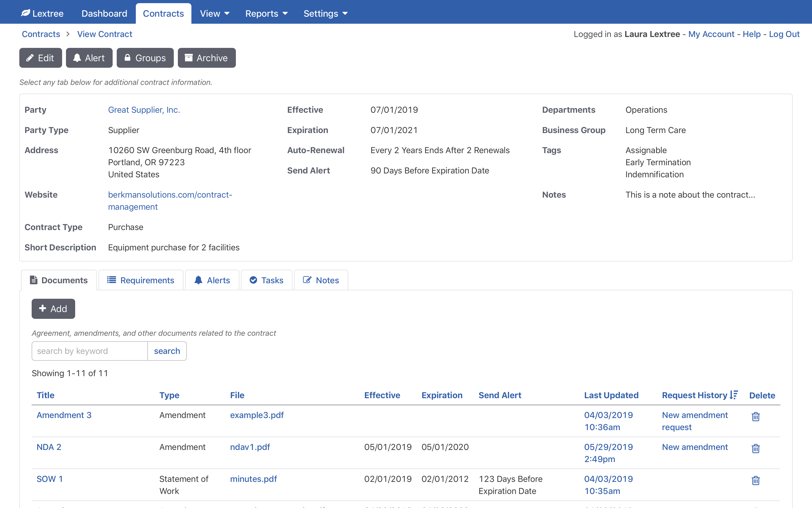Viewport: 812px width, 508px height.
Task: Sort by Send Alert column header
Action: 500,395
